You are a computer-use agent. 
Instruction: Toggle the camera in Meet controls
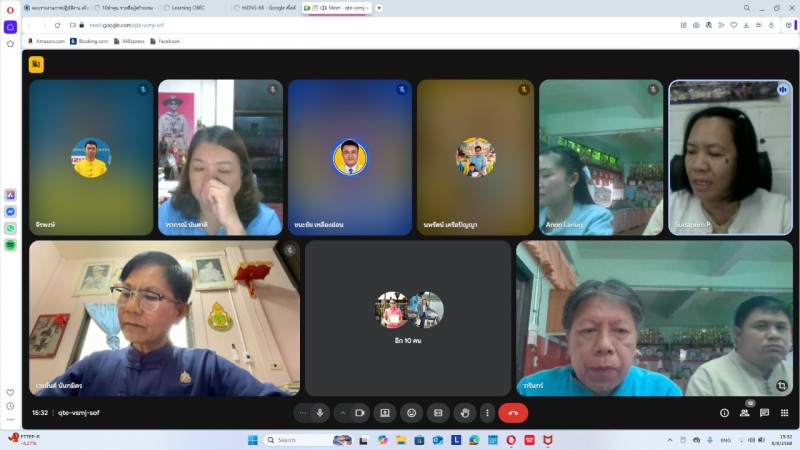pyautogui.click(x=360, y=413)
